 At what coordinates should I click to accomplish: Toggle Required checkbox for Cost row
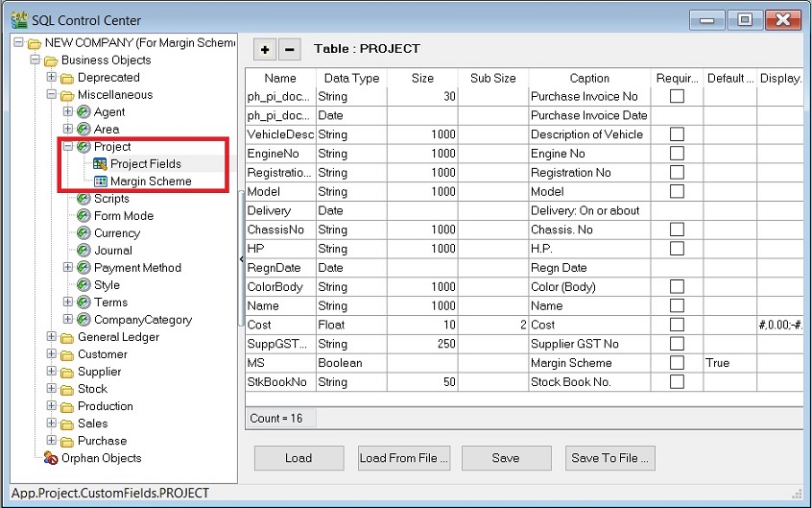(677, 325)
